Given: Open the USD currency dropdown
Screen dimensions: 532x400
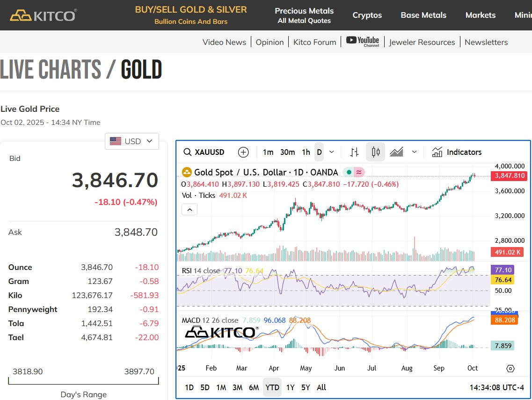Looking at the screenshot, I should pyautogui.click(x=132, y=141).
